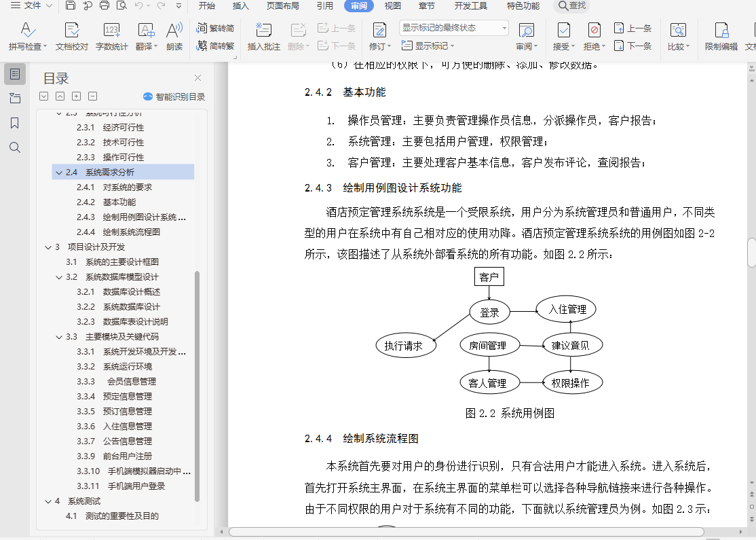Click the undo arrow
The height and width of the screenshot is (540, 756).
(139, 6)
